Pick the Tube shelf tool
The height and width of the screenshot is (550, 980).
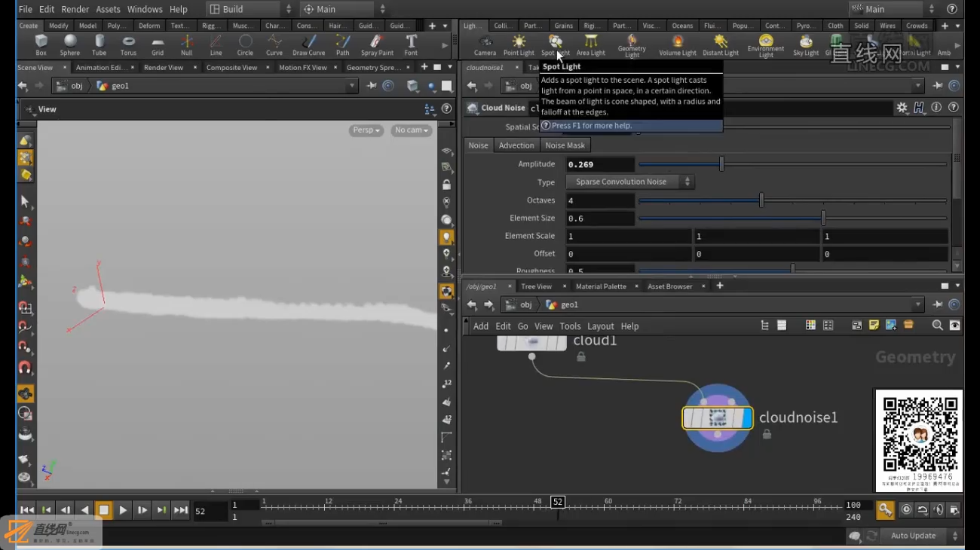click(x=99, y=45)
